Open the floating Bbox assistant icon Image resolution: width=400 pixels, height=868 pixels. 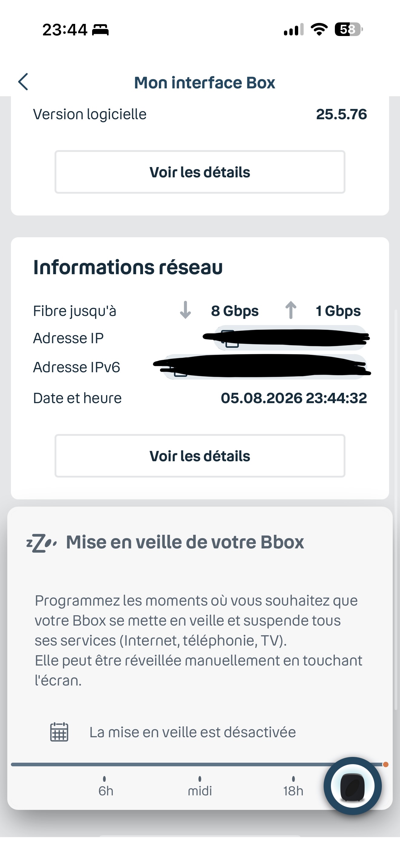tap(352, 786)
